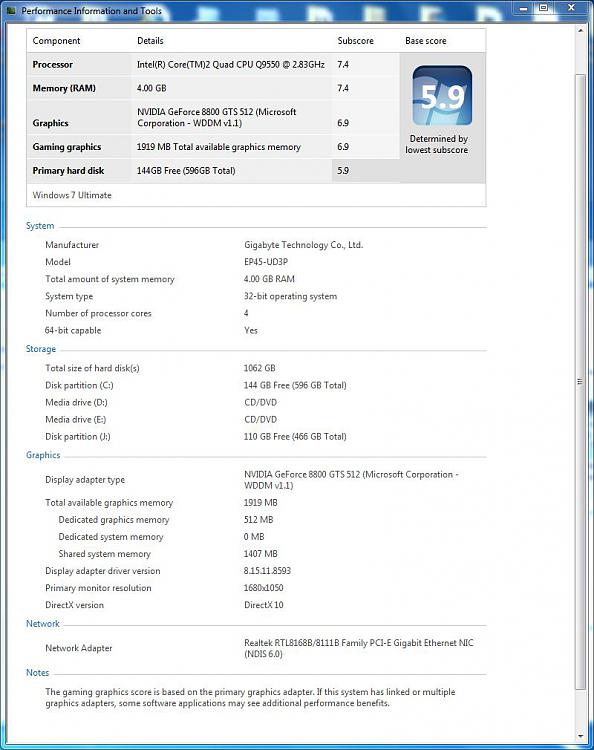This screenshot has height=750, width=594.
Task: Click the Memory (RAM) row
Action: [213, 88]
